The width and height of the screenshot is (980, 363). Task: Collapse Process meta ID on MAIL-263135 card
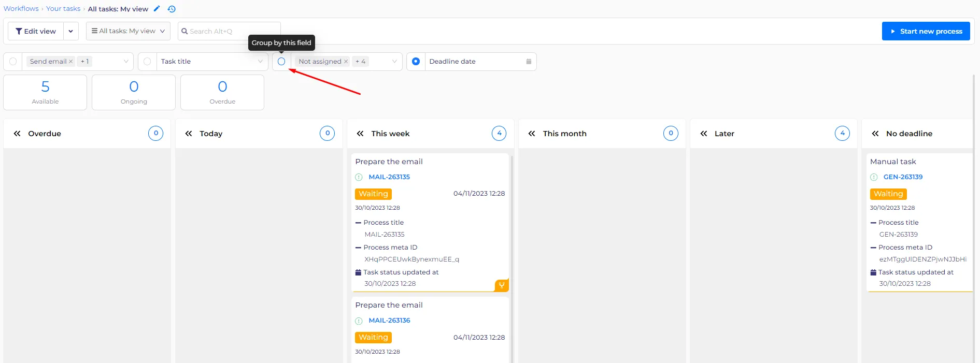click(x=358, y=248)
